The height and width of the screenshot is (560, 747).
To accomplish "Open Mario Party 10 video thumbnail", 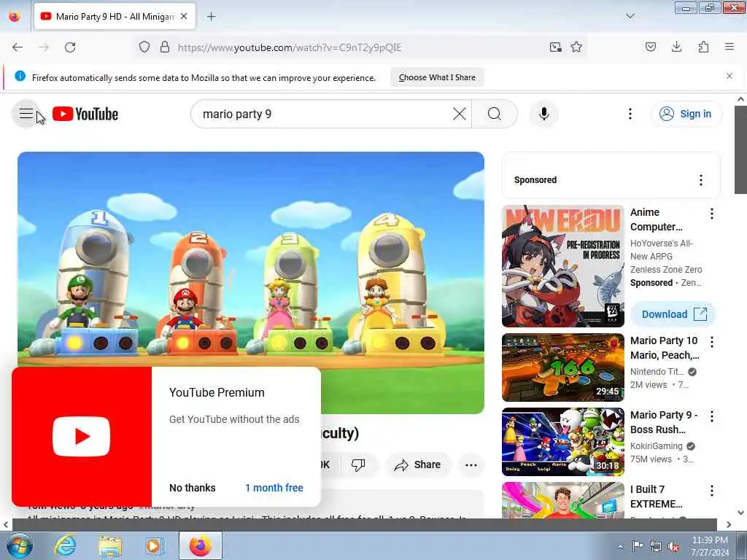I will pyautogui.click(x=562, y=367).
